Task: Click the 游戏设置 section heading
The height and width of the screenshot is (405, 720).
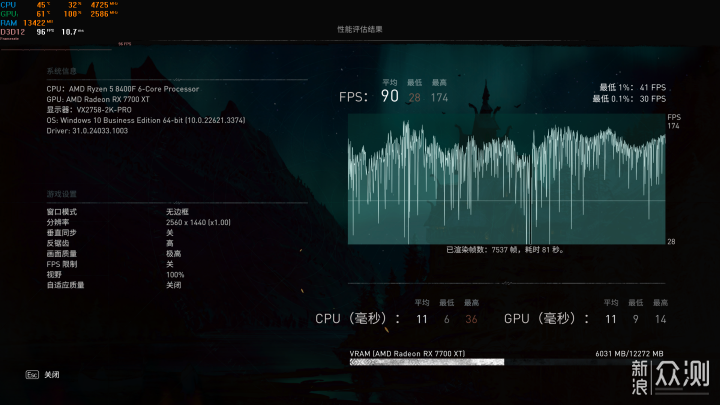Action: [62, 194]
